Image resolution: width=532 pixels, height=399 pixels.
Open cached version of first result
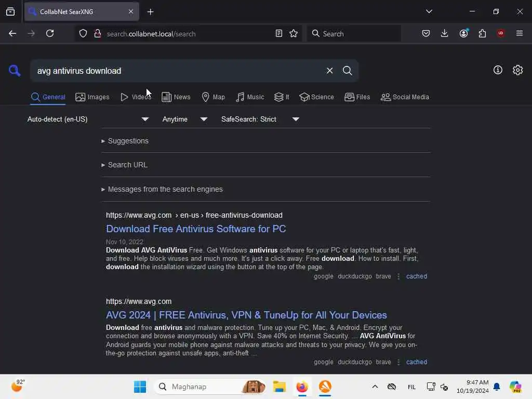click(x=416, y=276)
